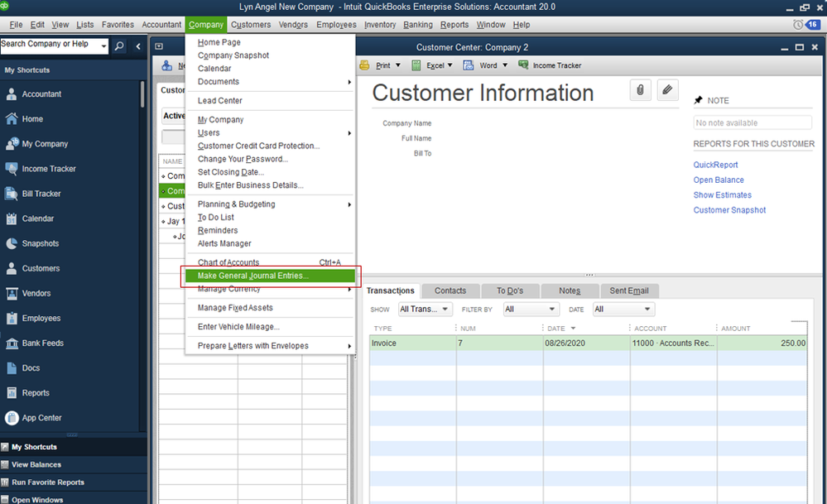827x504 pixels.
Task: Click in the Search Company or Help field
Action: 50,45
